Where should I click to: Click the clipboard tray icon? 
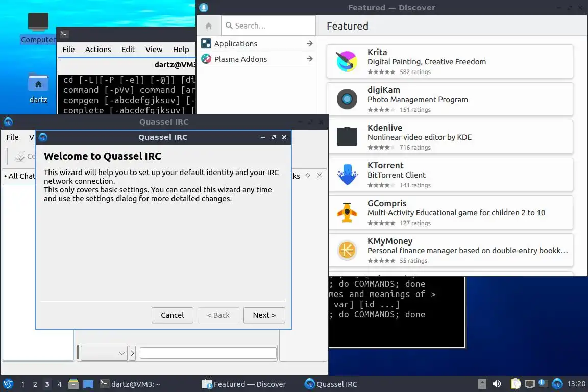[516, 384]
